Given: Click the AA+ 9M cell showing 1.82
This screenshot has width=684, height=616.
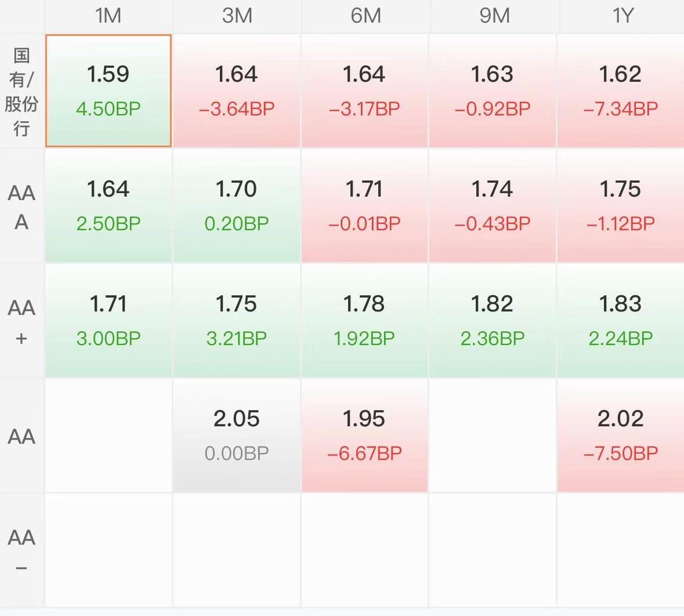Looking at the screenshot, I should (x=493, y=320).
